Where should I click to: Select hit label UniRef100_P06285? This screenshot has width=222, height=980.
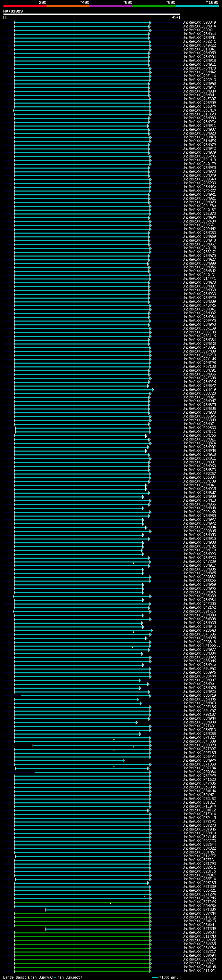pos(199,883)
